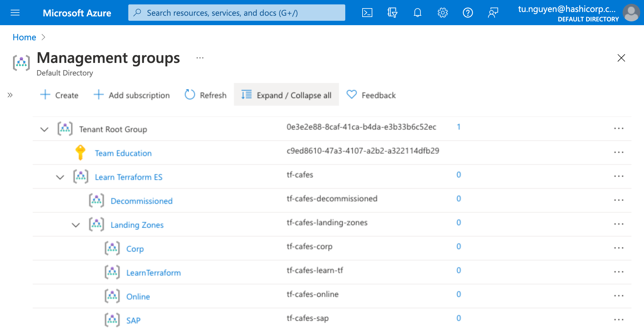This screenshot has height=330, width=644.
Task: Open the Team Education management group
Action: 123,153
